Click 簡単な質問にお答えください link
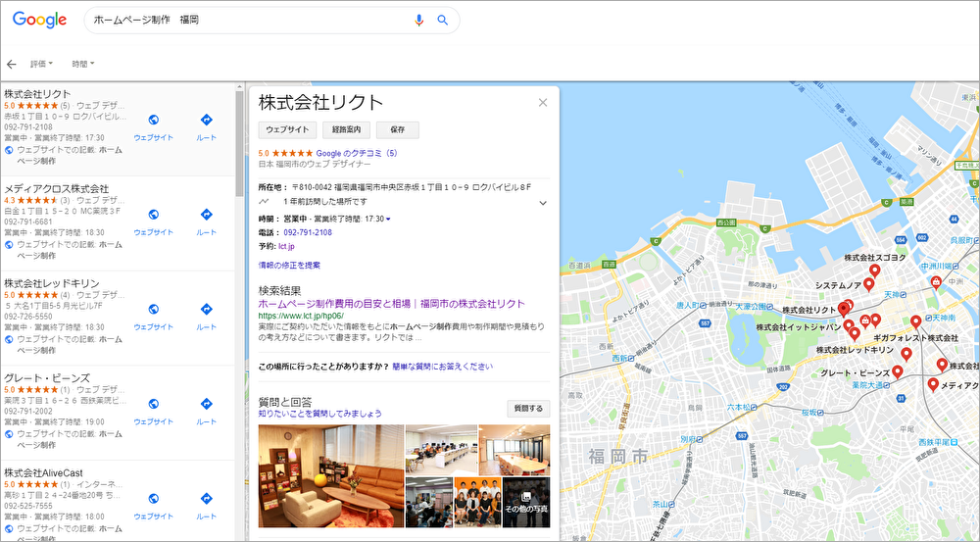 click(x=443, y=367)
